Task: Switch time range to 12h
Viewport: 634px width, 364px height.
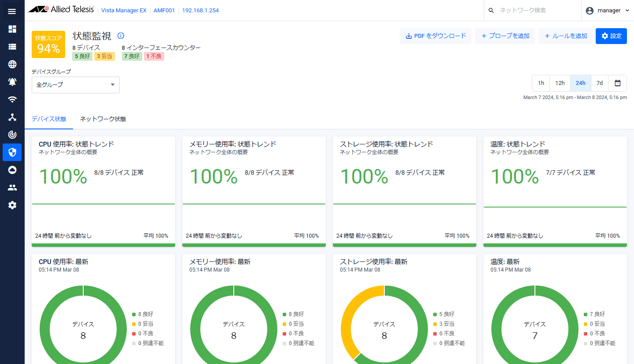Action: [x=560, y=83]
